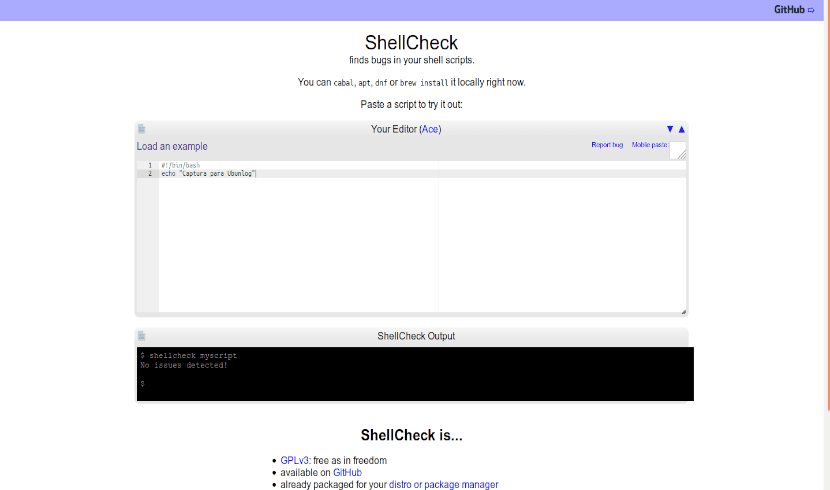Click the down arrow in editor header

(670, 129)
